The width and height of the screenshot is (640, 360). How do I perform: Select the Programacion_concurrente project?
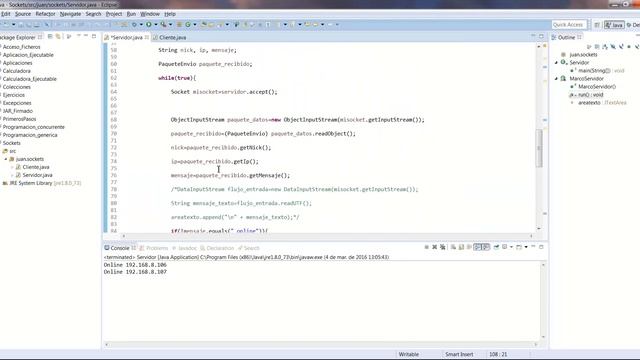point(33,127)
